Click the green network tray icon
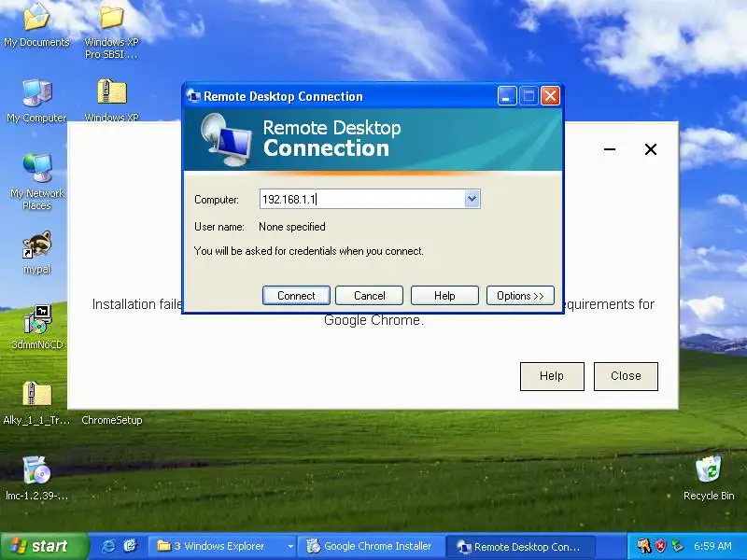Image resolution: width=747 pixels, height=560 pixels. pyautogui.click(x=676, y=546)
